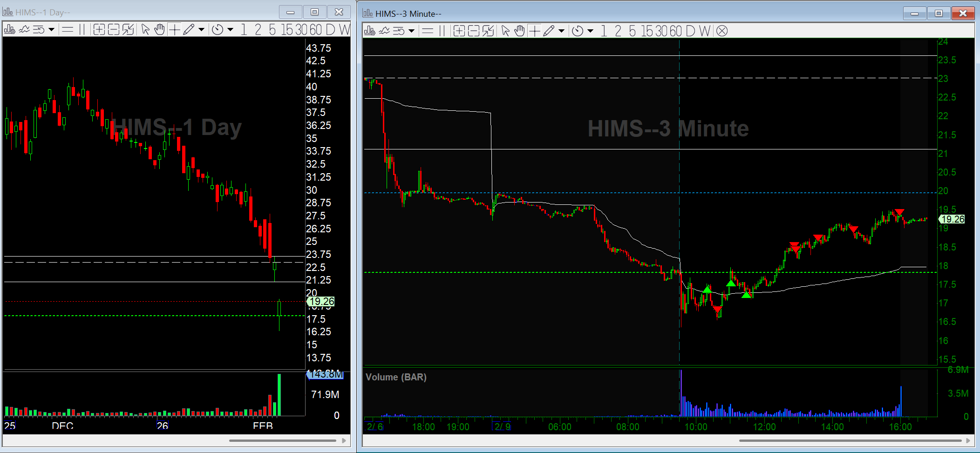Viewport: 980px width, 453px height.
Task: Click circled X icon in 3 Minute toolbar
Action: pyautogui.click(x=722, y=31)
